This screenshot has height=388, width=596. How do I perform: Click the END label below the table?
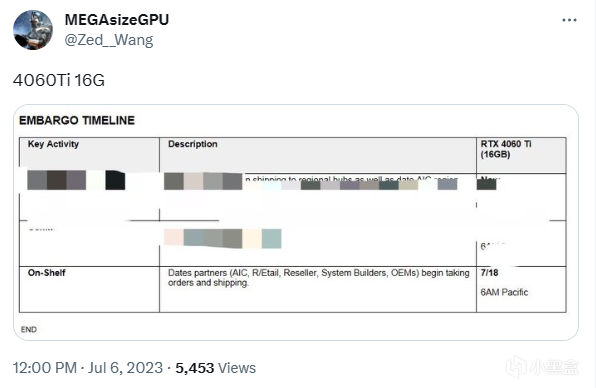pyautogui.click(x=29, y=329)
